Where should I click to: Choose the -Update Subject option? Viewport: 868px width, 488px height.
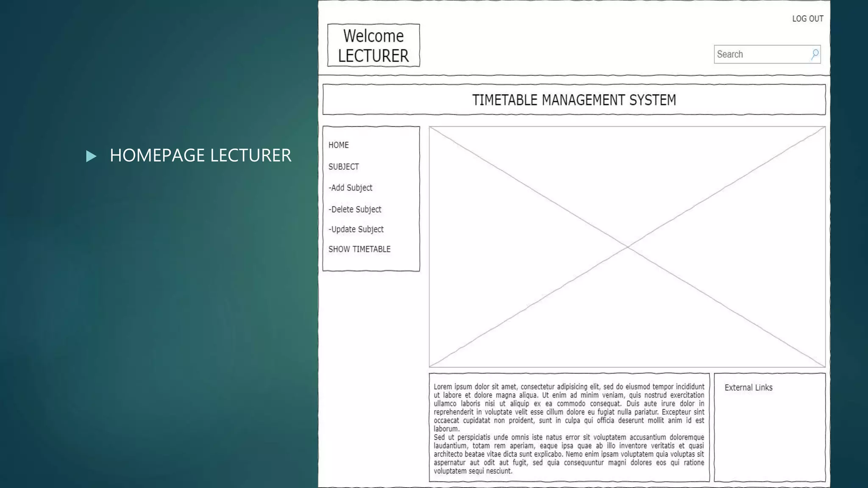pyautogui.click(x=356, y=229)
